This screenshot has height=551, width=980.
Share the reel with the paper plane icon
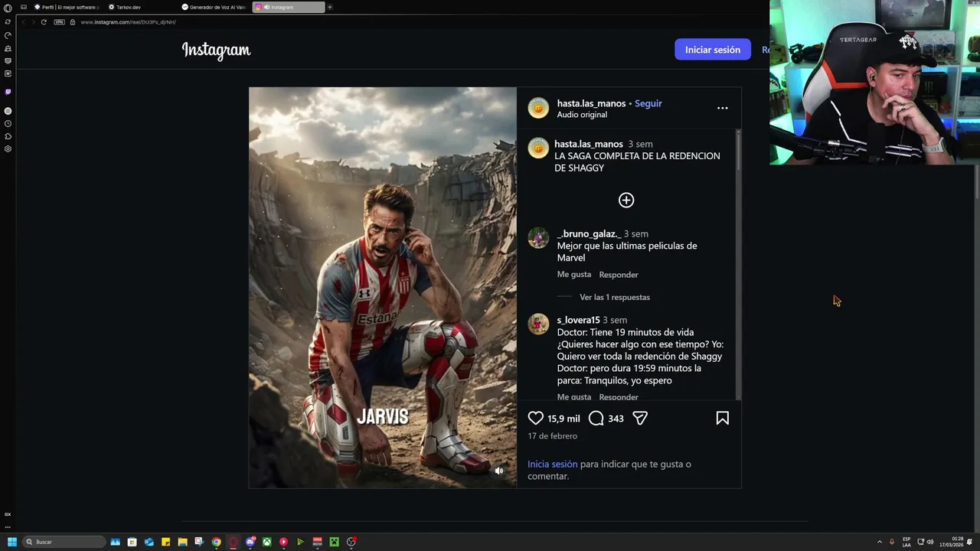640,418
